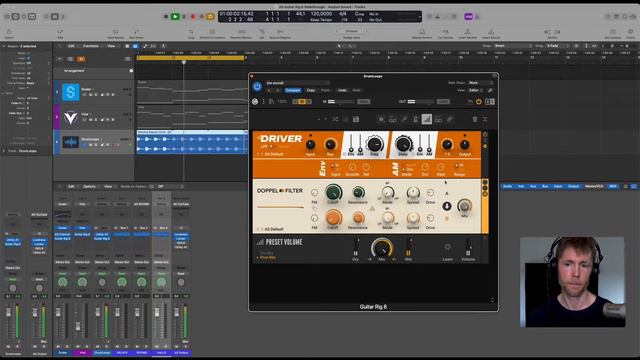Click the Stop button in the transport
Viewport: 640px width, 360px height.
click(166, 17)
